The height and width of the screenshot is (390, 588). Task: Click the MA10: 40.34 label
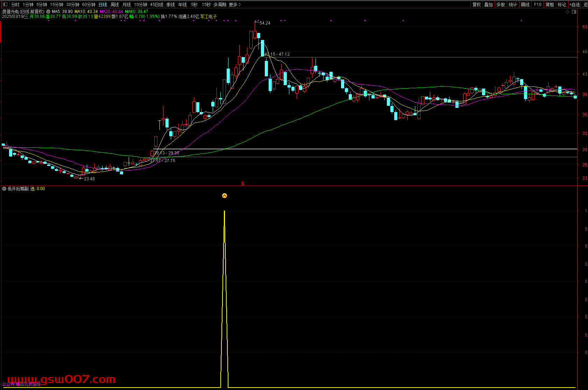[86, 12]
